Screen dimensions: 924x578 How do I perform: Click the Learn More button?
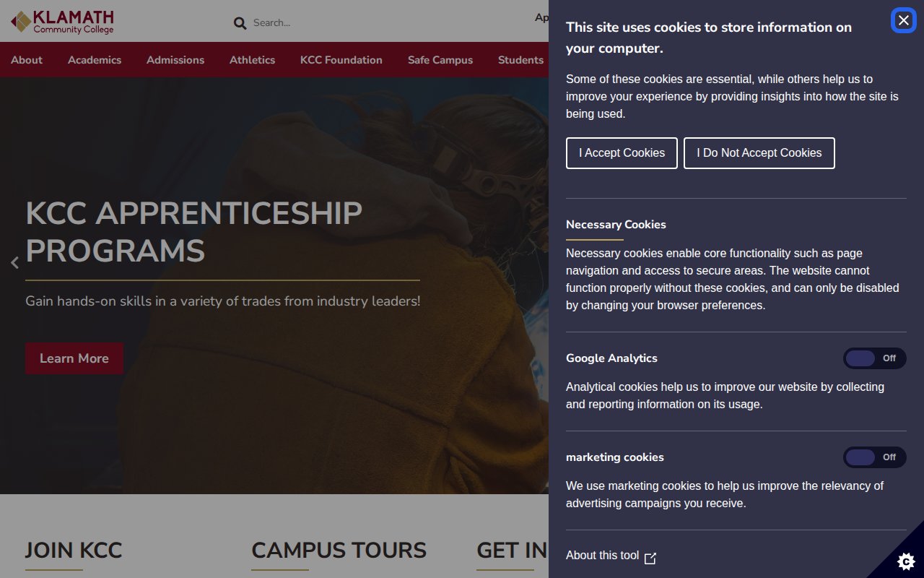[x=74, y=358]
